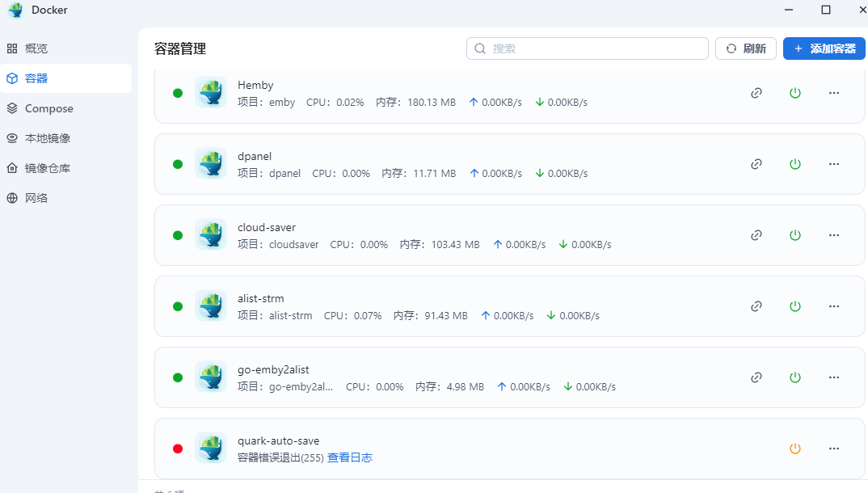Image resolution: width=868 pixels, height=493 pixels.
Task: Click the quark-auto-save container name
Action: point(279,441)
